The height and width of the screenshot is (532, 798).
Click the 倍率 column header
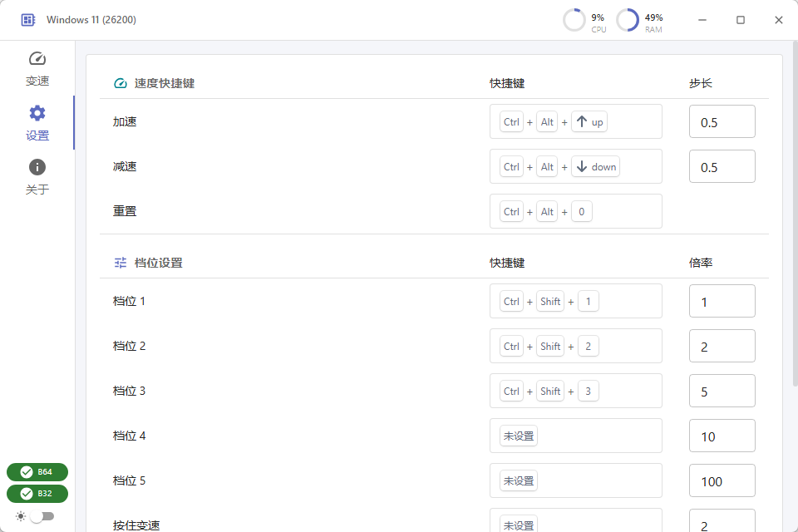point(700,263)
